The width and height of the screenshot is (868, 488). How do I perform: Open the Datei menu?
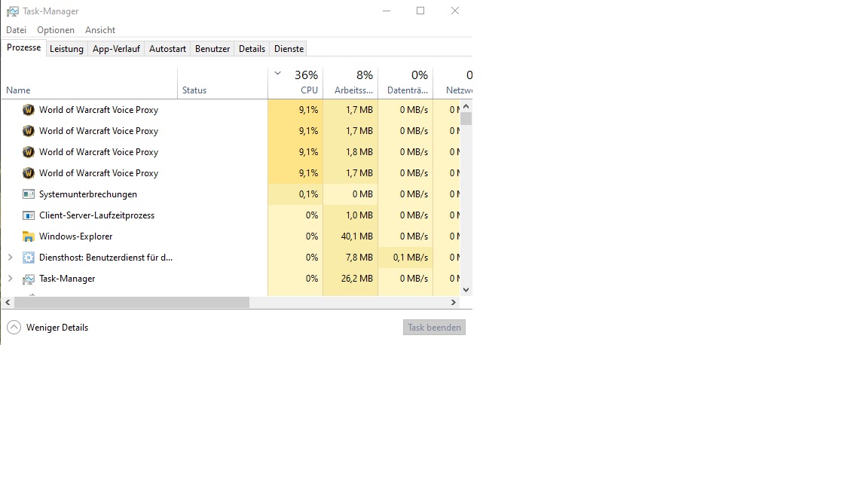16,30
